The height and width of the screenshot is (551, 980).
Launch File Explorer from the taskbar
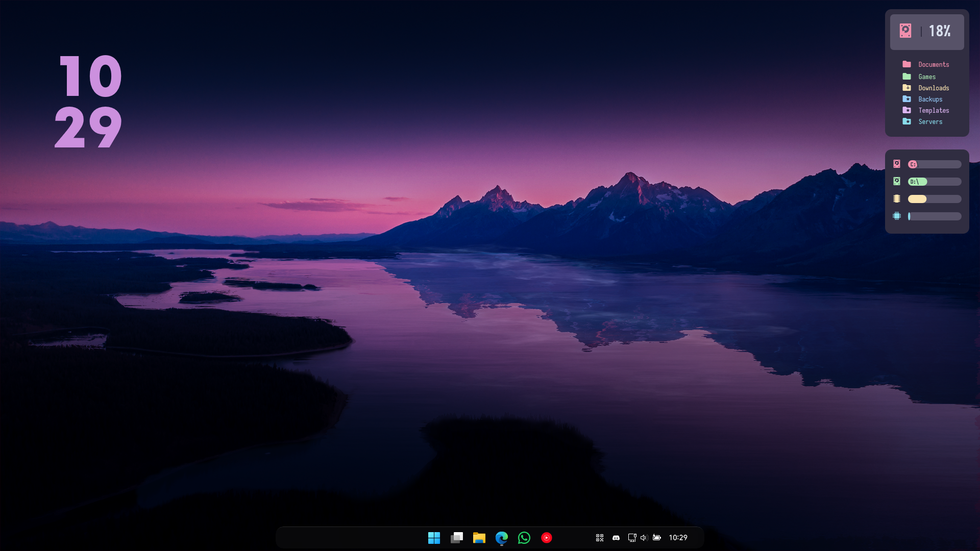tap(479, 538)
